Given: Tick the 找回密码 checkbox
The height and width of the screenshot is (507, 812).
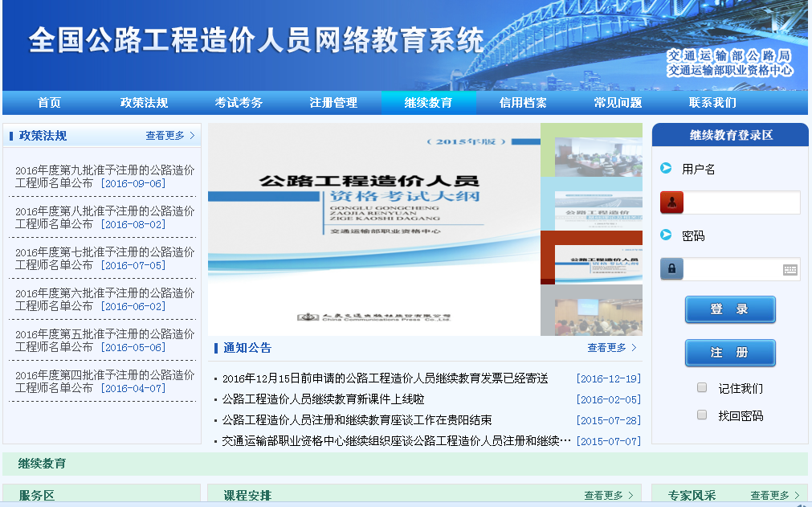Looking at the screenshot, I should point(702,415).
